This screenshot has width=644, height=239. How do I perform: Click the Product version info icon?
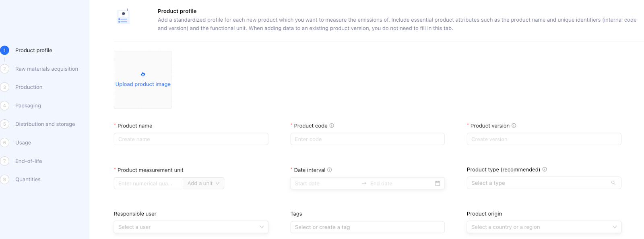point(514,126)
